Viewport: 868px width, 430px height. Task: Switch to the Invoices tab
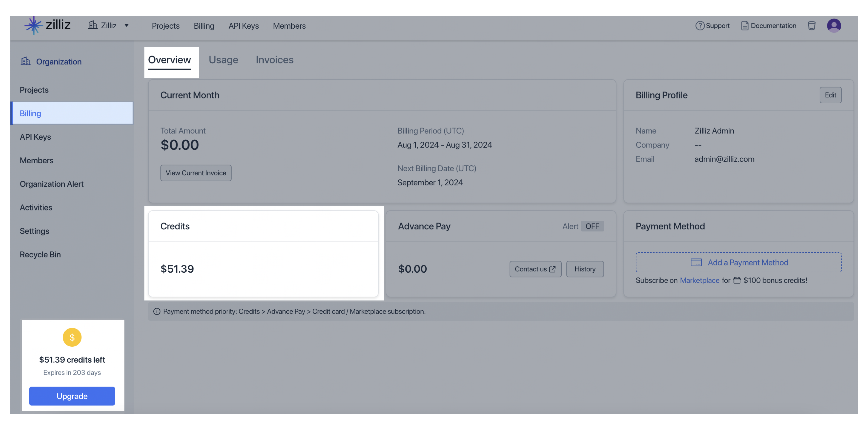coord(275,60)
